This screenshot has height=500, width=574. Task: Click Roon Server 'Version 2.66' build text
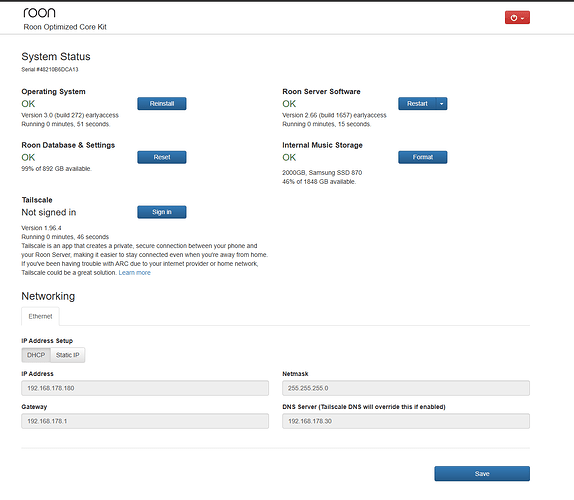(334, 115)
